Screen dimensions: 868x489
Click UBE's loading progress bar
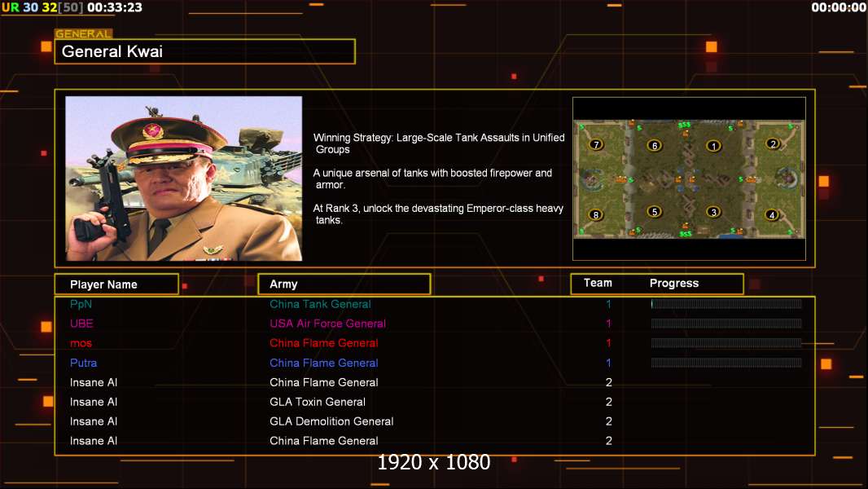click(726, 324)
